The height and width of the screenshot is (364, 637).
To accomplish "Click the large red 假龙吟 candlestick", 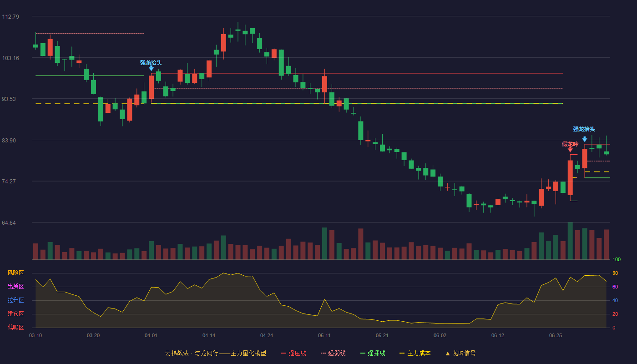I will 570,177.
